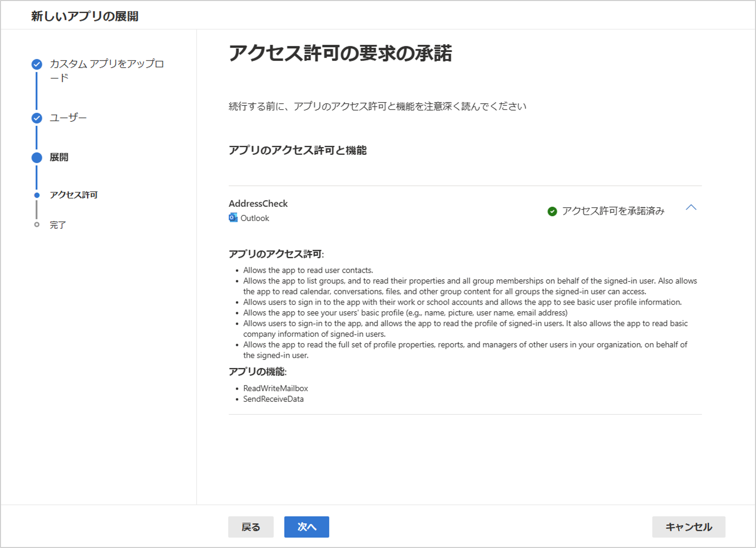The height and width of the screenshot is (548, 756).
Task: Click the hollow circle beside 完了 step
Action: [x=37, y=224]
